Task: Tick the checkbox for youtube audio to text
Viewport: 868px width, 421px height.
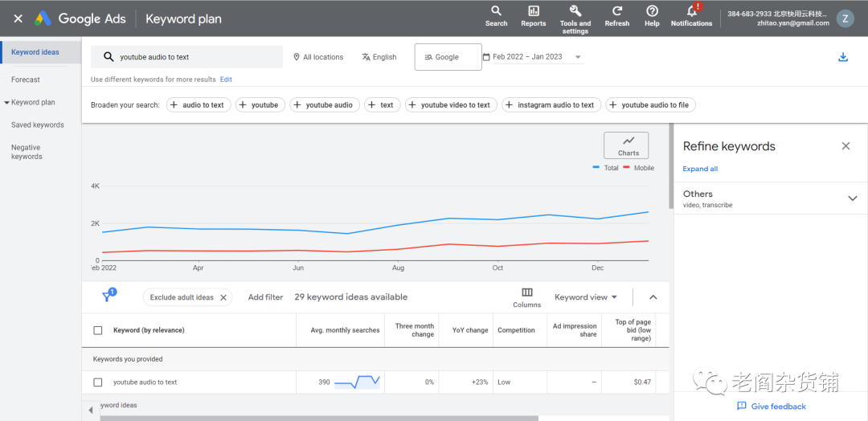Action: [x=98, y=382]
